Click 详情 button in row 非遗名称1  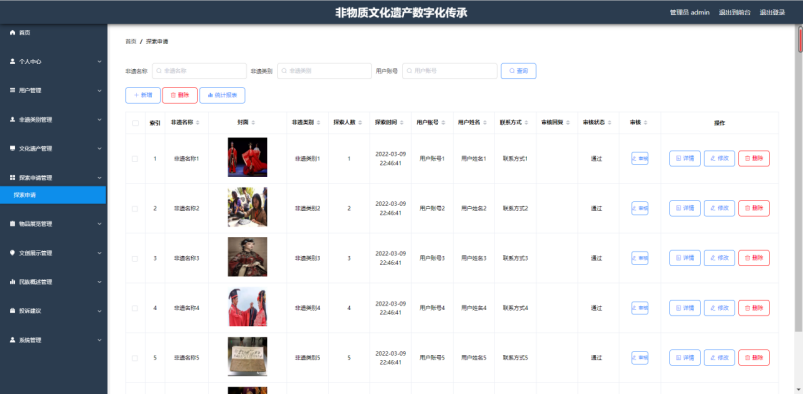coord(685,159)
